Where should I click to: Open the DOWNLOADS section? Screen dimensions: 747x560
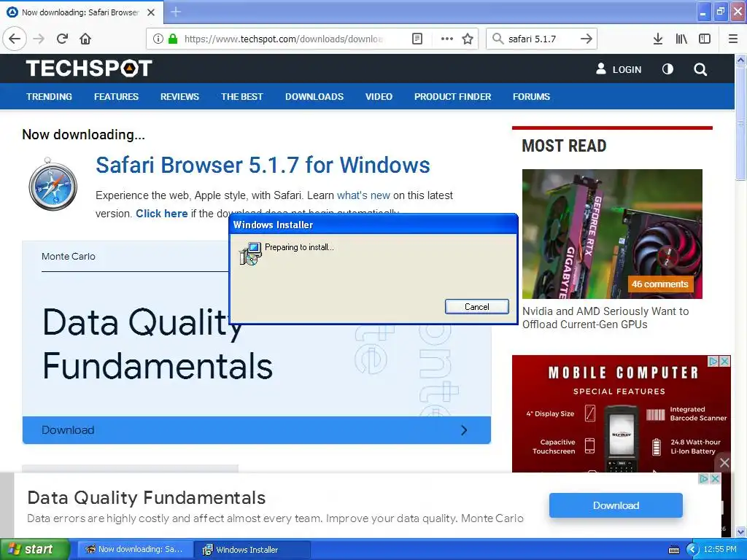click(x=314, y=97)
